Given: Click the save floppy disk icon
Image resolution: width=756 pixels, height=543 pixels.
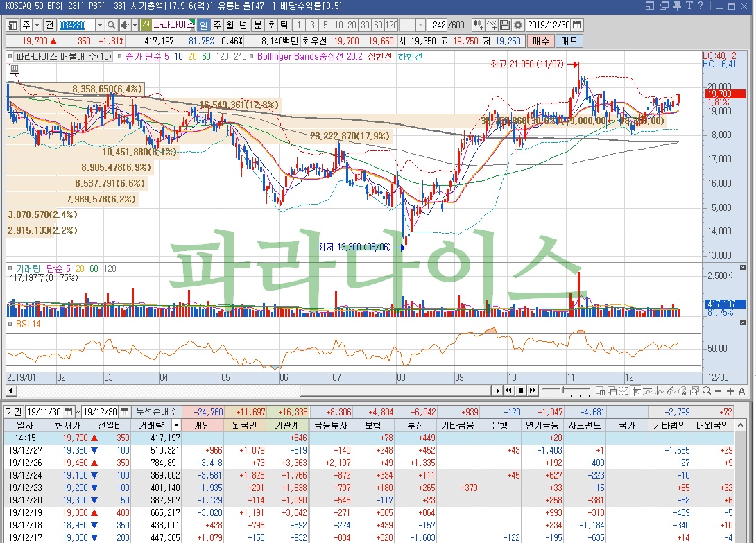Looking at the screenshot, I should 505,25.
